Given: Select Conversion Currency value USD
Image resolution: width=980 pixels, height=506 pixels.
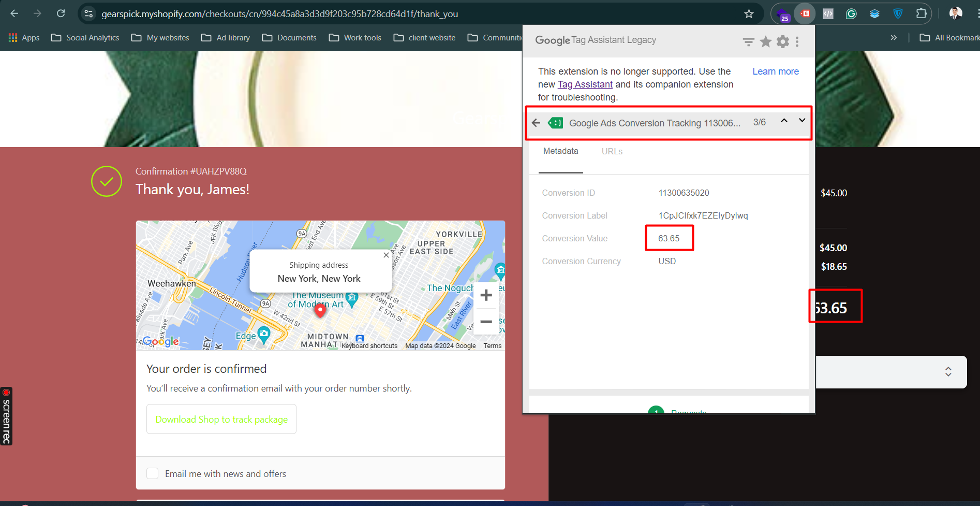Looking at the screenshot, I should pyautogui.click(x=667, y=261).
